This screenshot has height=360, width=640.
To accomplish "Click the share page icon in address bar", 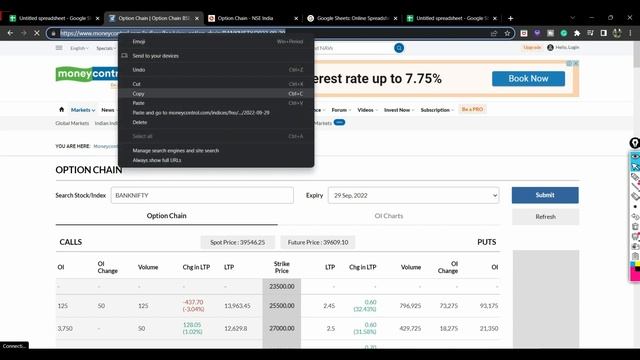I will [x=494, y=33].
